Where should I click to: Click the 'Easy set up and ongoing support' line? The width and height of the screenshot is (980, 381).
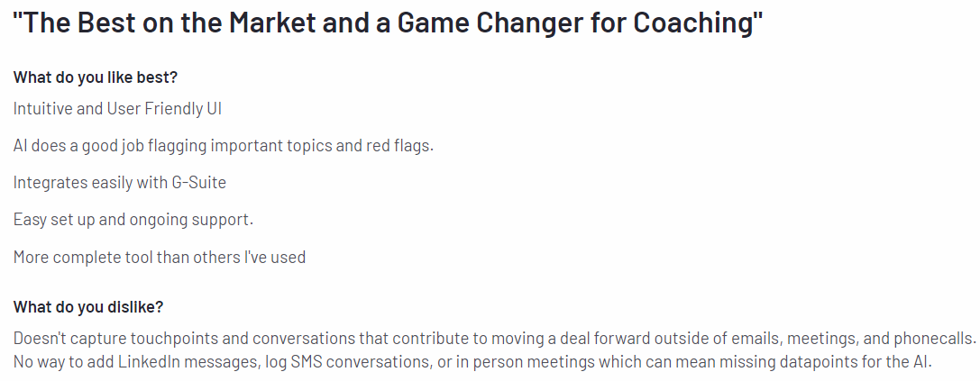(133, 220)
